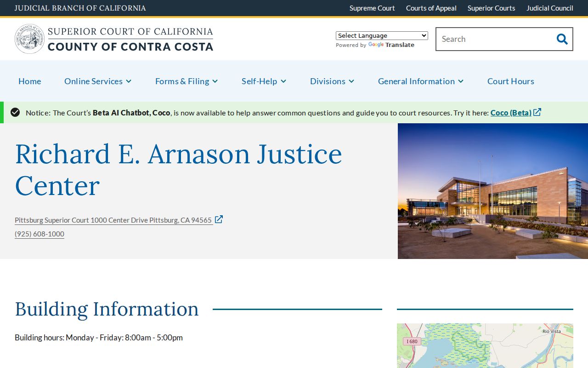This screenshot has width=588, height=368.
Task: Open the Judicial Council link
Action: (x=550, y=8)
